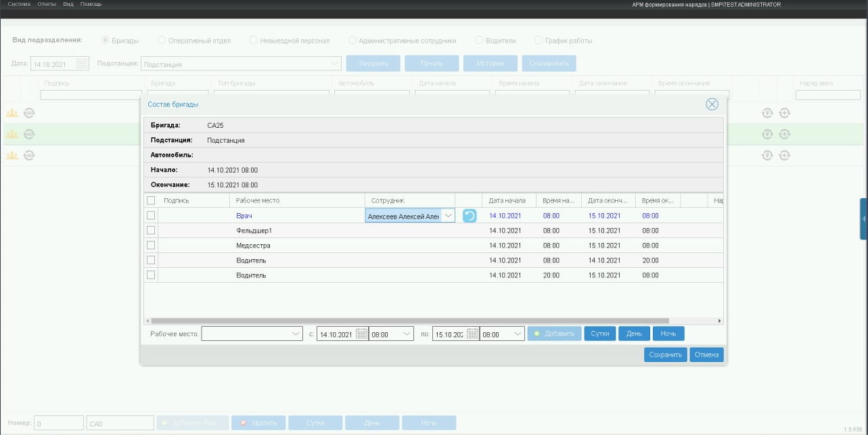868x435 pixels.
Task: Click the circular refresh icon beside the people icon in the green row
Action: click(x=29, y=134)
